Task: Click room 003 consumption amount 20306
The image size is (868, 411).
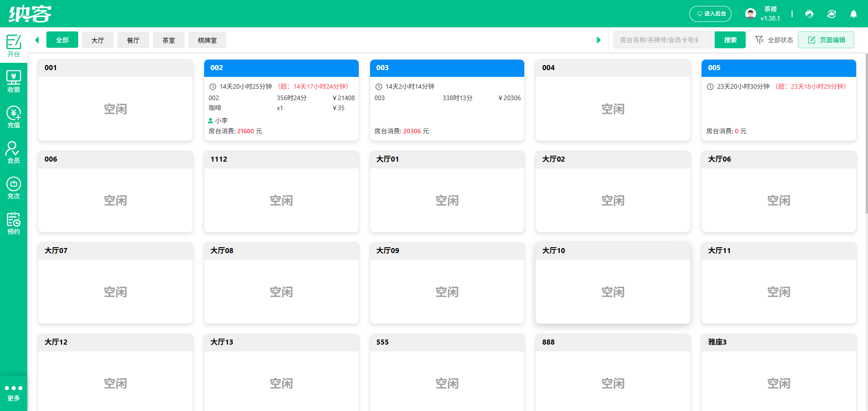Action: pyautogui.click(x=412, y=131)
